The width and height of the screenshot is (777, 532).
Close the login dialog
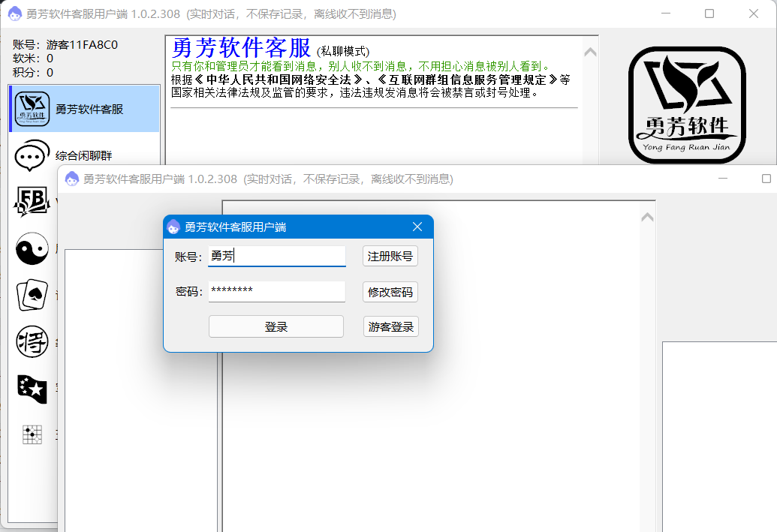[x=418, y=227]
